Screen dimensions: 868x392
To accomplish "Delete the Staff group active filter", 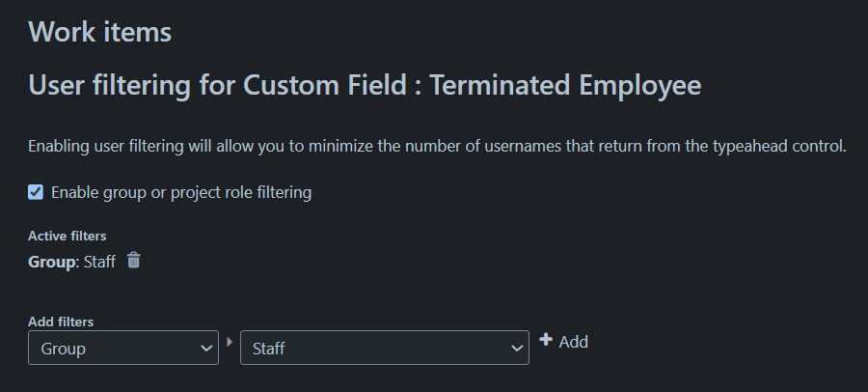I will 134,261.
